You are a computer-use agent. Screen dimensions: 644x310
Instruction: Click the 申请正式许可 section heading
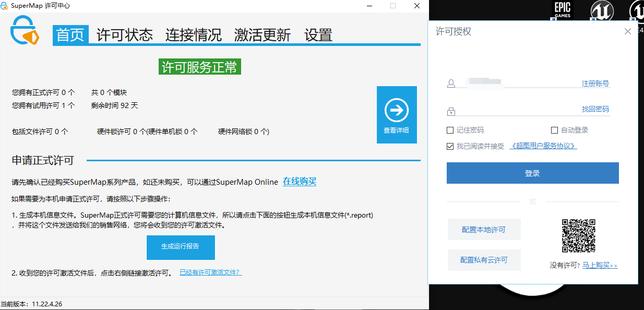pos(43,160)
